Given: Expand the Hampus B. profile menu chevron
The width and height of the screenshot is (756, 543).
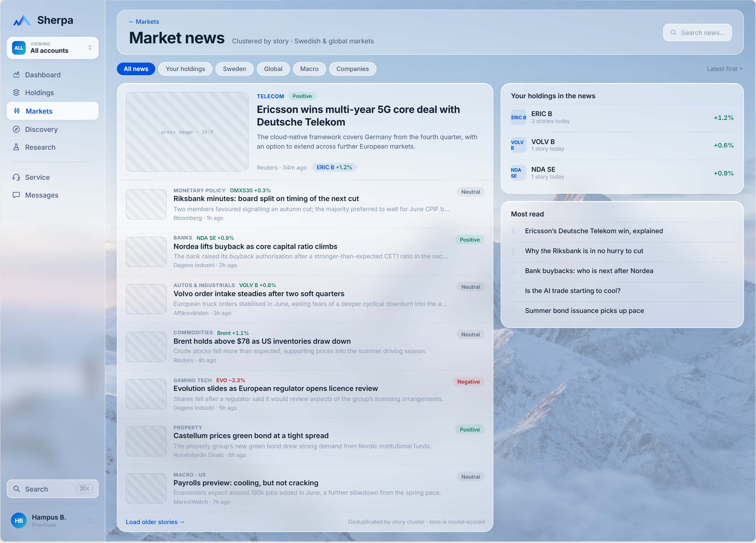Looking at the screenshot, I should coord(90,520).
